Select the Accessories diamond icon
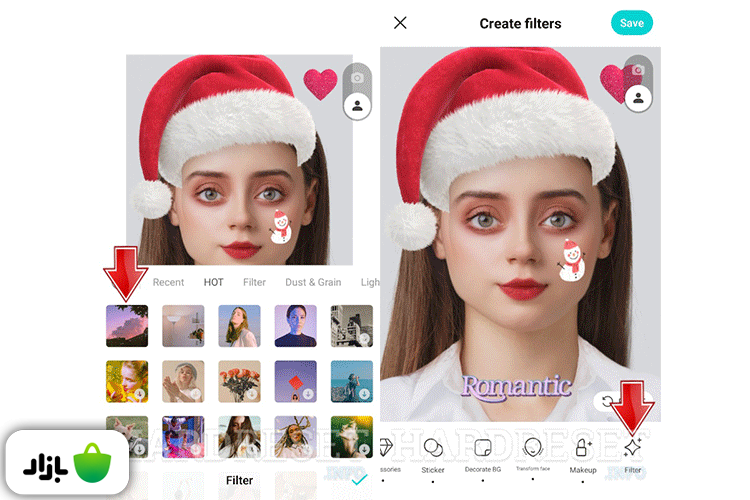 pyautogui.click(x=387, y=447)
